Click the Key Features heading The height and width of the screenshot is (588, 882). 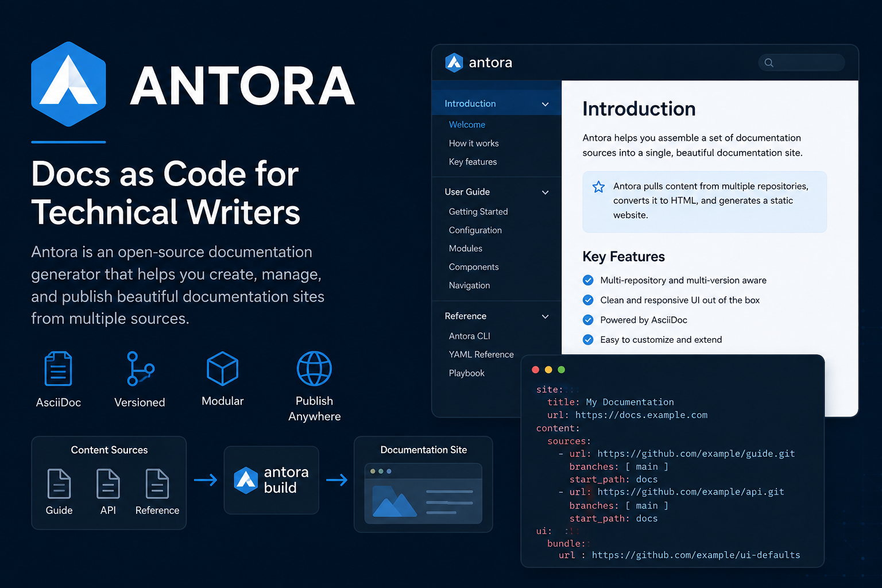pyautogui.click(x=624, y=256)
